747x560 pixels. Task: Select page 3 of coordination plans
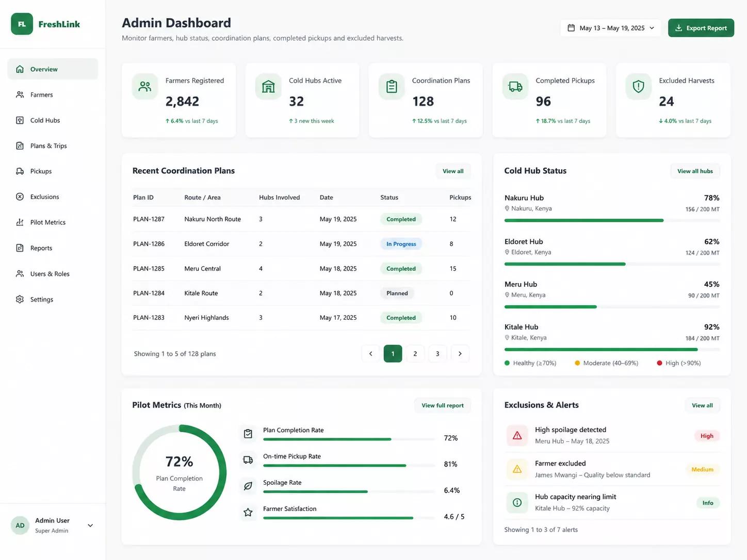[x=437, y=354]
